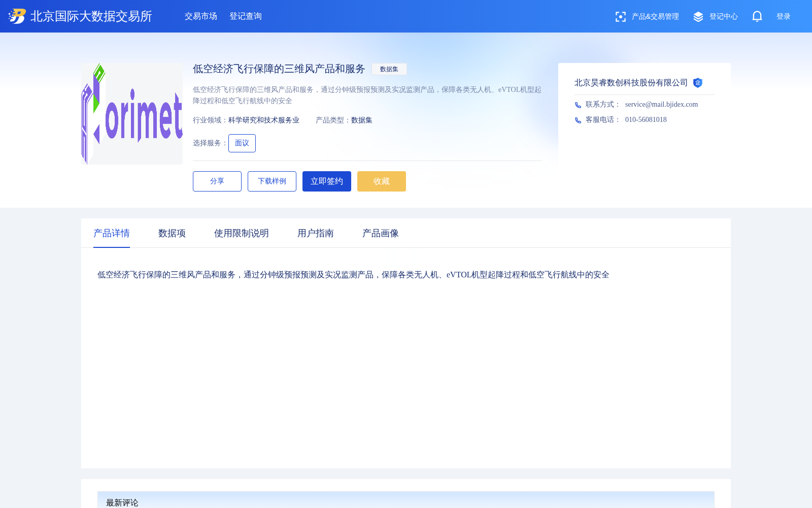Viewport: 812px width, 508px height.
Task: Open the 产品&交易管理 scan icon
Action: (620, 17)
